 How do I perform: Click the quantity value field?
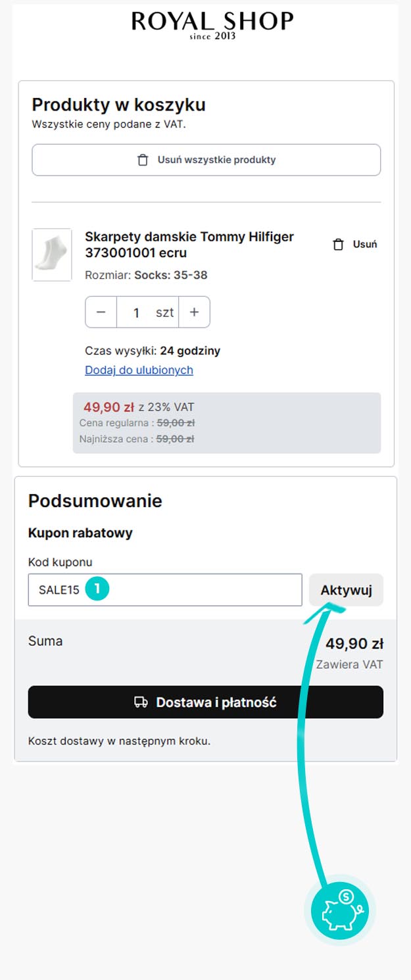147,312
